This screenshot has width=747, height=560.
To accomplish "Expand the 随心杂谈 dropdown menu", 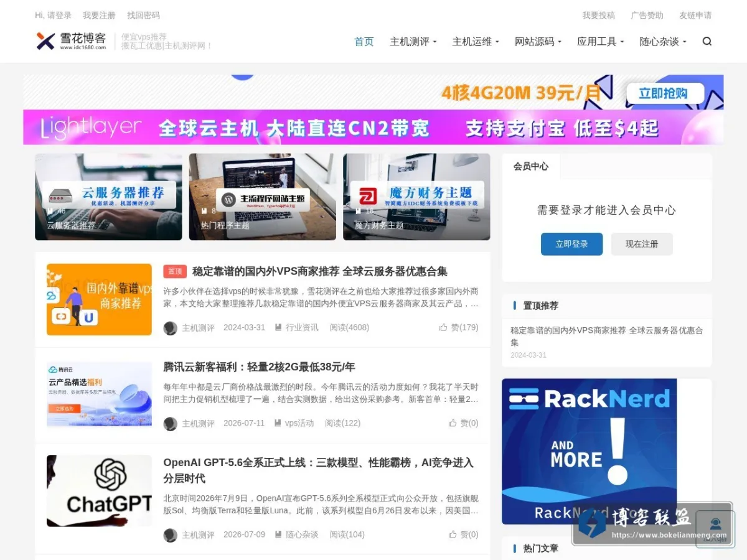I will 662,42.
